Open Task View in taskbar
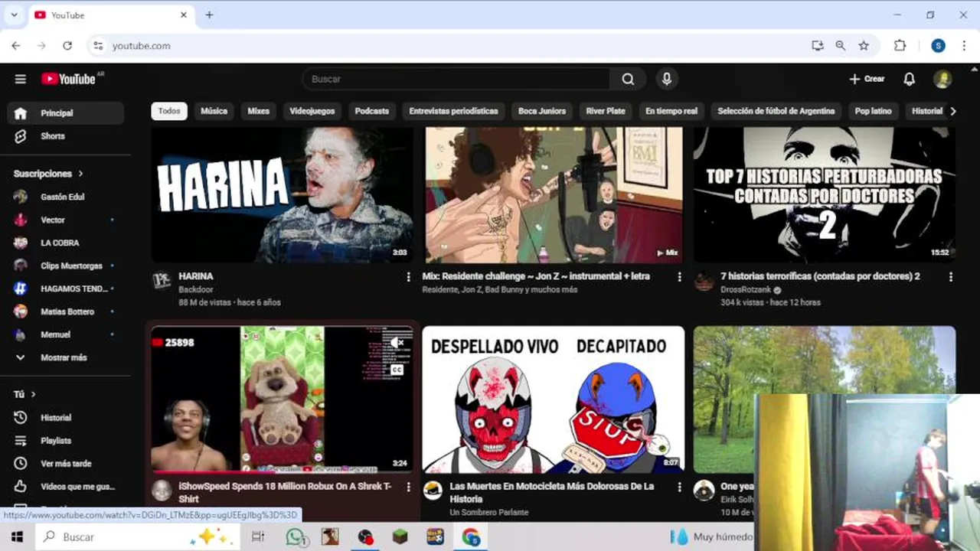Screen dimensions: 980x551 click(x=258, y=537)
